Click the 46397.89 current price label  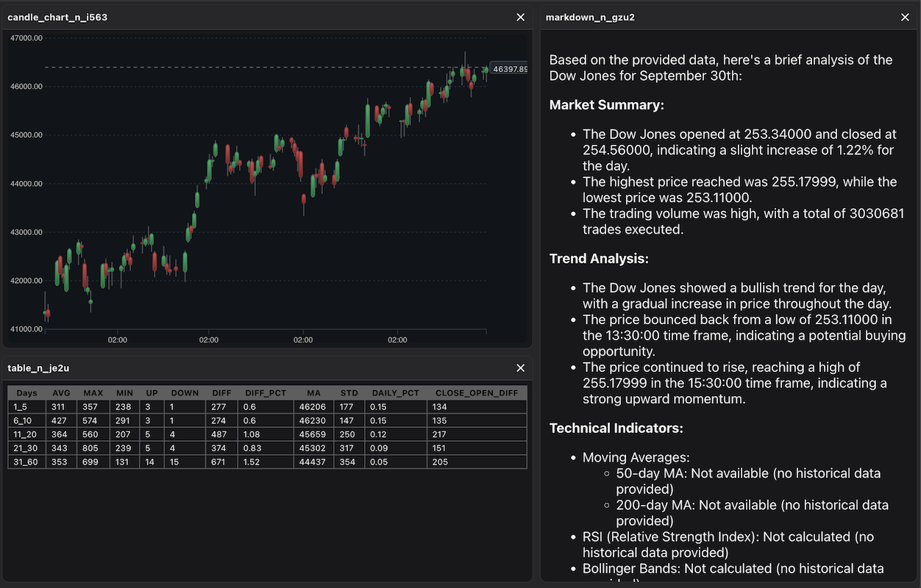point(509,69)
